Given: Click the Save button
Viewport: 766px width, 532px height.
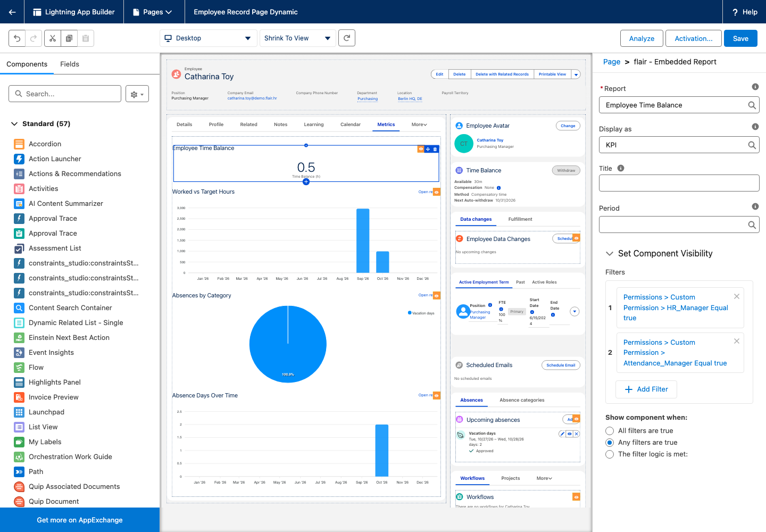Looking at the screenshot, I should 740,38.
